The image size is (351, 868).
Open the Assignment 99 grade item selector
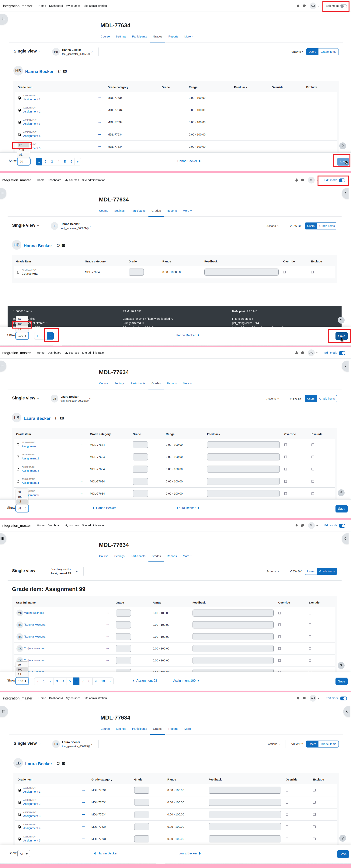64,571
